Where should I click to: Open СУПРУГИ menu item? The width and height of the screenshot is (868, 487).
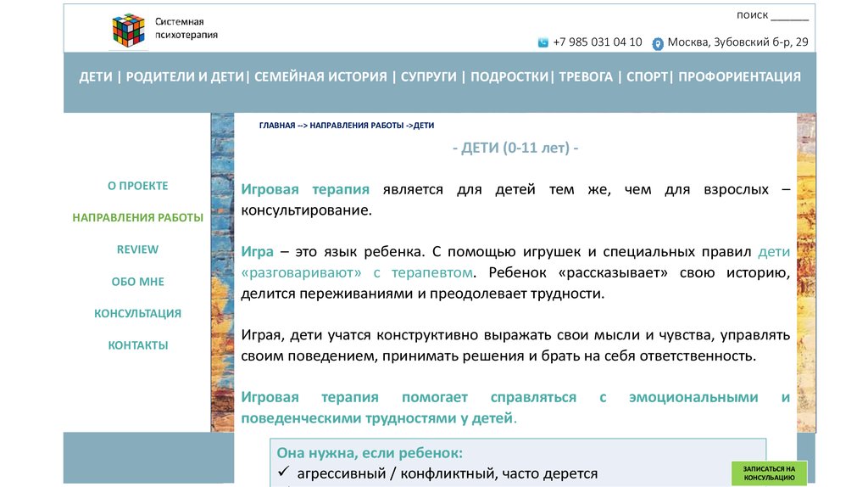(428, 77)
